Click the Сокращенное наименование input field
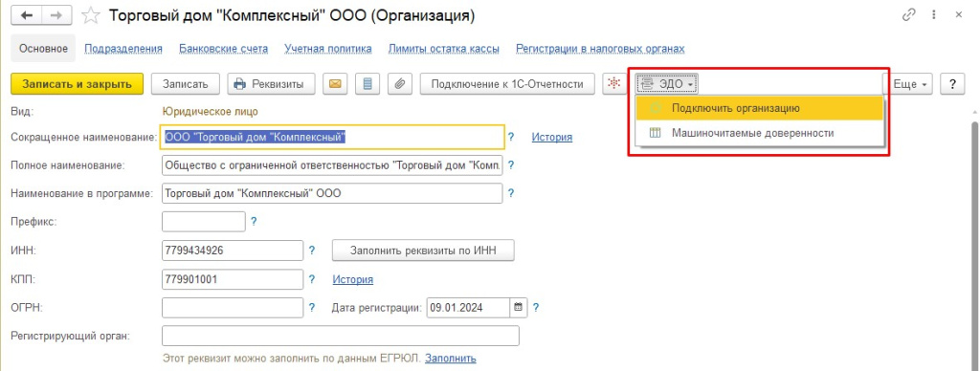980x371 pixels. coord(333,137)
